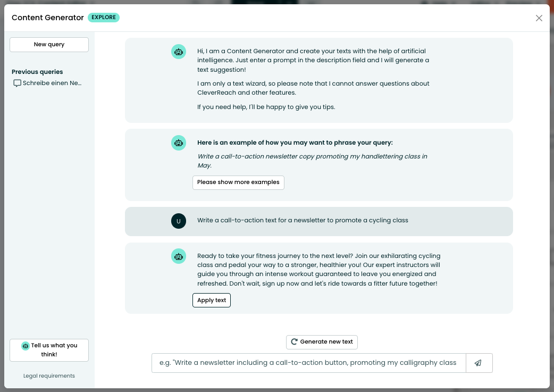This screenshot has width=554, height=392.
Task: Click the paper plane send icon
Action: 479,363
